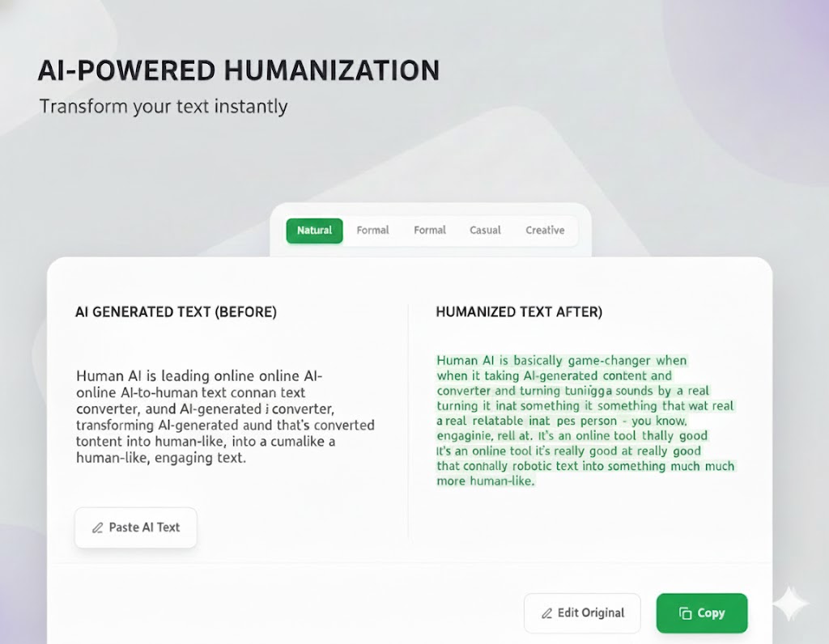The width and height of the screenshot is (829, 644).
Task: Click the AI GENERATED TEXT (BEFORE) heading
Action: pos(176,312)
